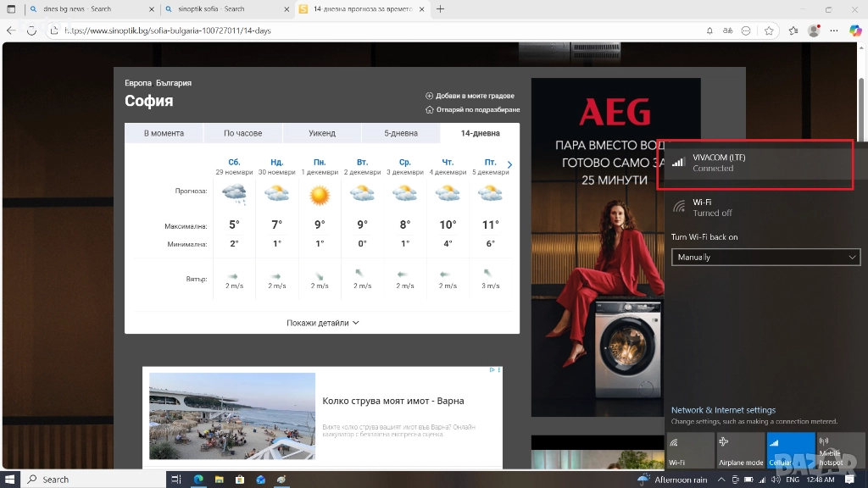Screen dimensions: 868x488
Task: Add page to favorites star icon
Action: 769,30
